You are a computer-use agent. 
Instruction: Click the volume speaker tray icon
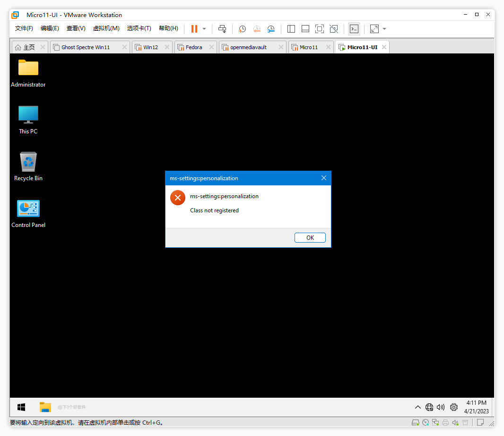[x=441, y=407]
